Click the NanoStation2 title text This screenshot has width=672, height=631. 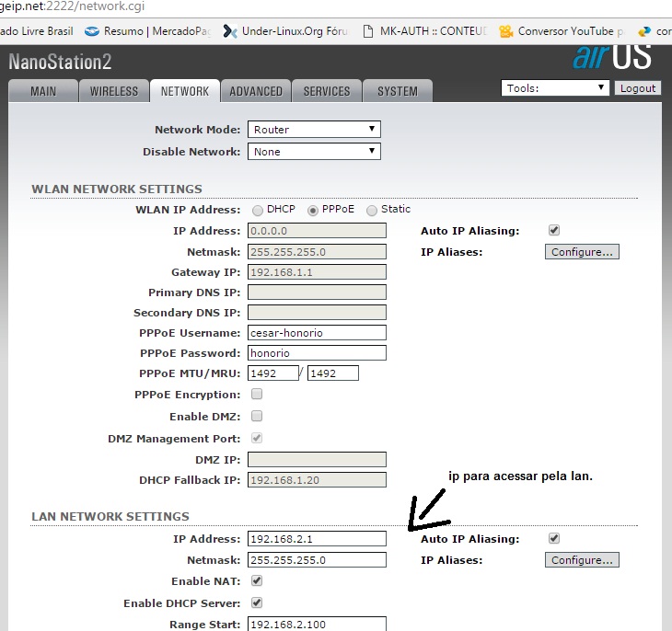60,62
